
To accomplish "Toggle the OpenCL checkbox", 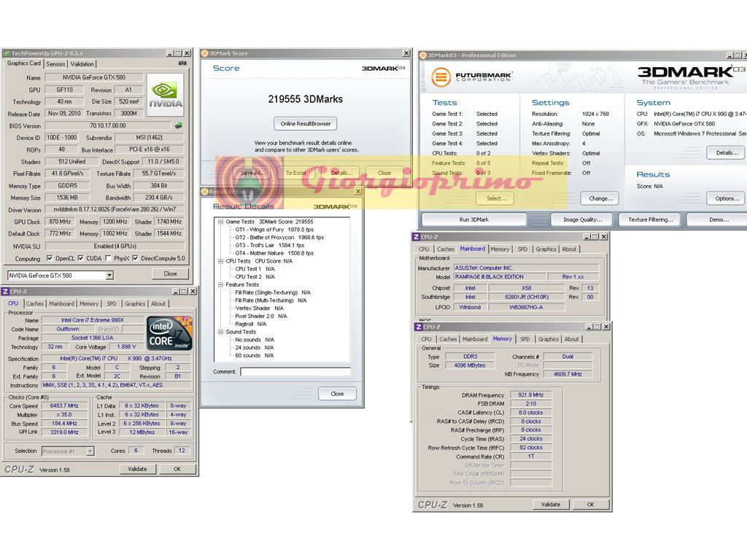I will [50, 258].
